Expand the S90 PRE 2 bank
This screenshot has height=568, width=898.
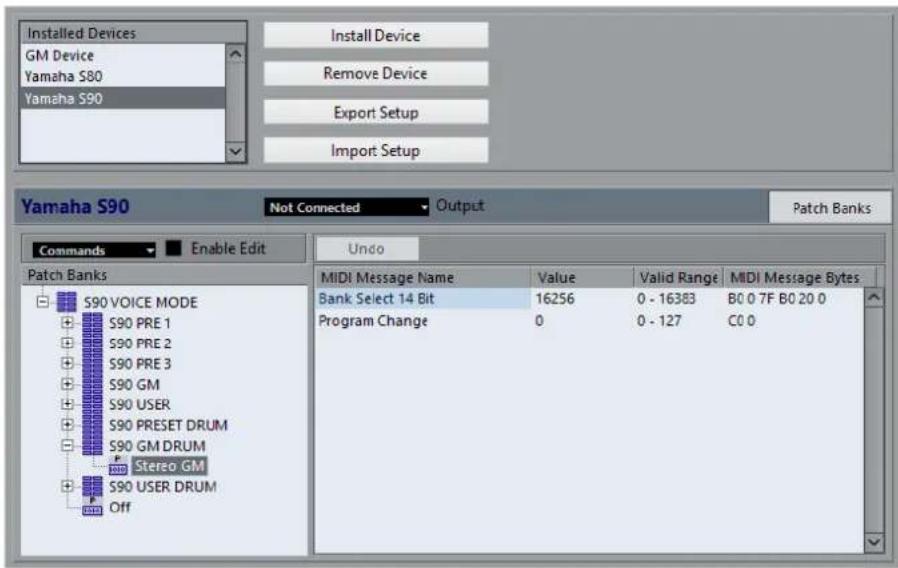pyautogui.click(x=67, y=343)
